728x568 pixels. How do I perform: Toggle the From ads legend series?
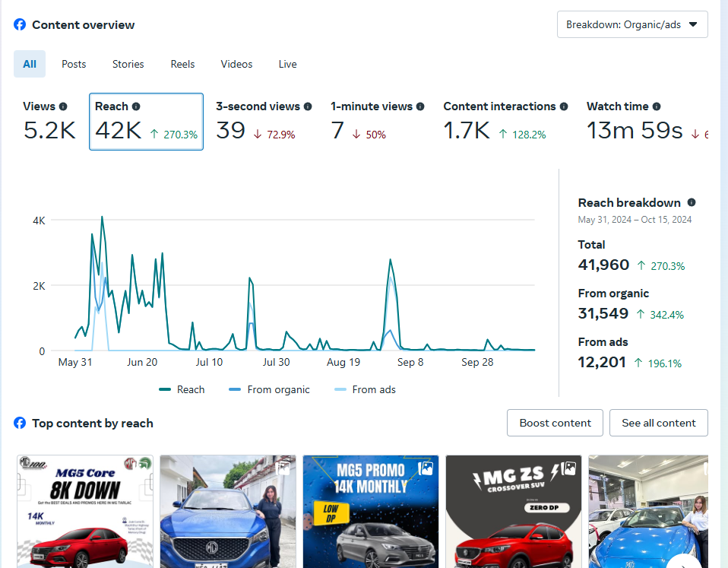click(x=365, y=389)
